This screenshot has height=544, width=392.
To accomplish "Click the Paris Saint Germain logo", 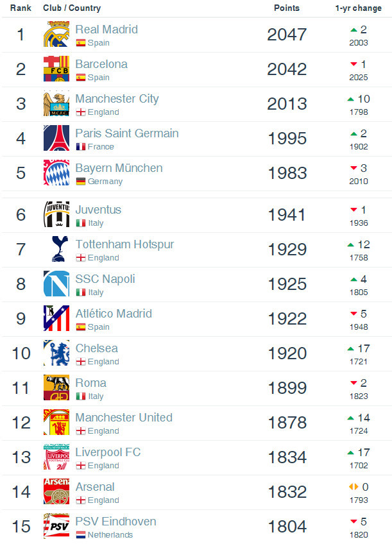I will click(x=56, y=138).
